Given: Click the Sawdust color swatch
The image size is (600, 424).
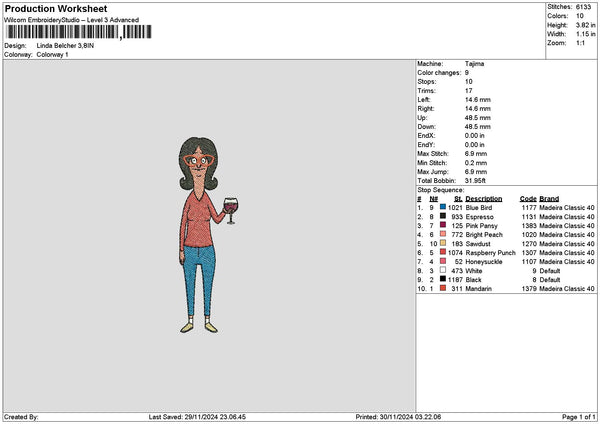Looking at the screenshot, I should click(x=443, y=243).
